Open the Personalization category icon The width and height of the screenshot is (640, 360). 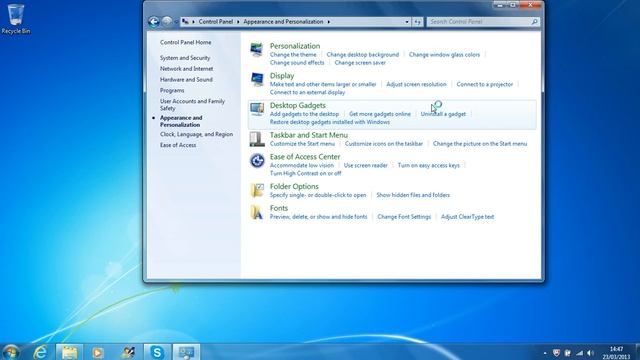click(x=257, y=50)
